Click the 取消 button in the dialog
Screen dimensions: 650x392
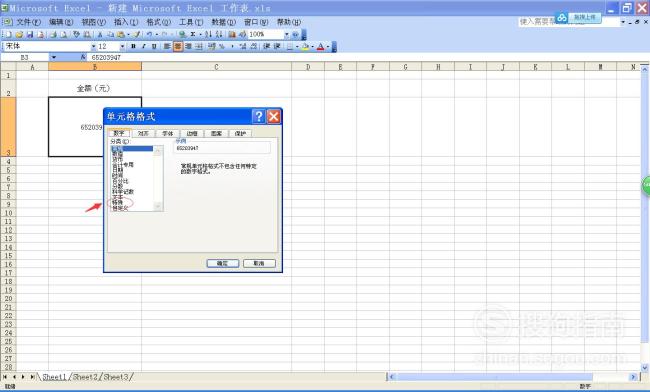(x=259, y=263)
